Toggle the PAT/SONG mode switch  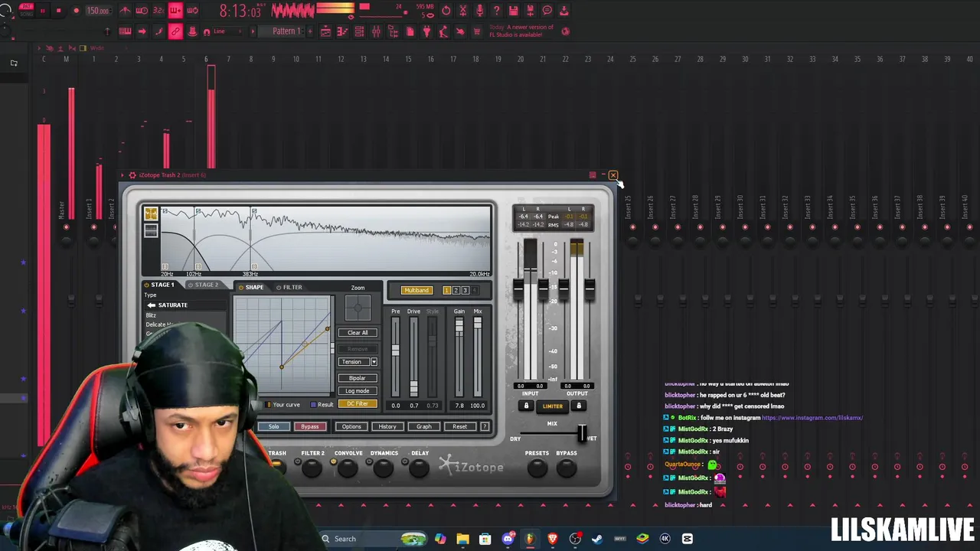click(x=26, y=10)
